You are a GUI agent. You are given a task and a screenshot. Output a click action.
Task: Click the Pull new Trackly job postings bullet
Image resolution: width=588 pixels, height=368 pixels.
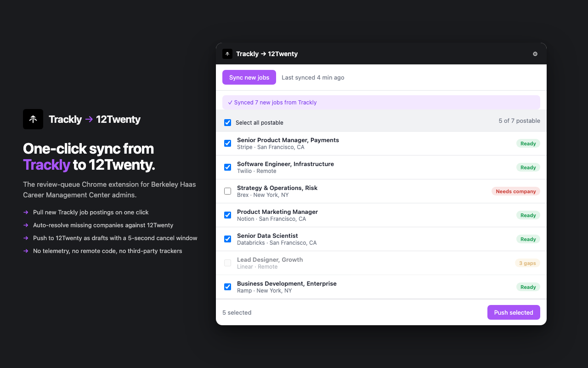tap(90, 212)
